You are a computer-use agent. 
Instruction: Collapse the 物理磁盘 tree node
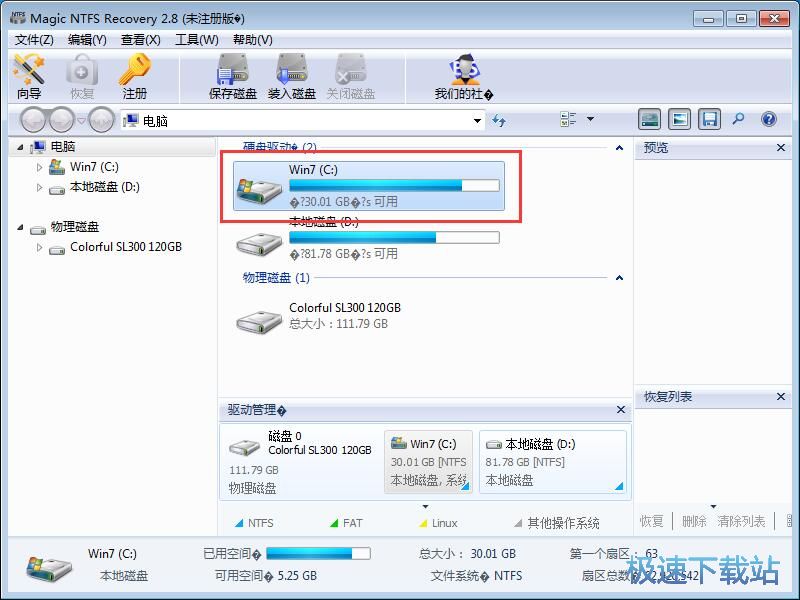pos(20,227)
